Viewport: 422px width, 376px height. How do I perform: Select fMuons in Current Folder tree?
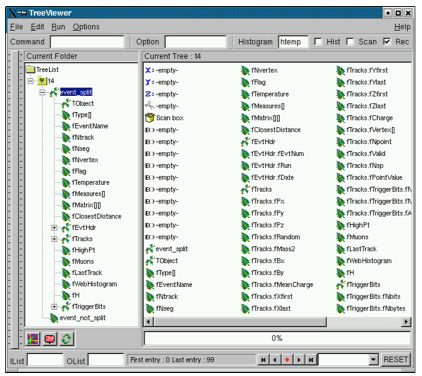pyautogui.click(x=78, y=261)
